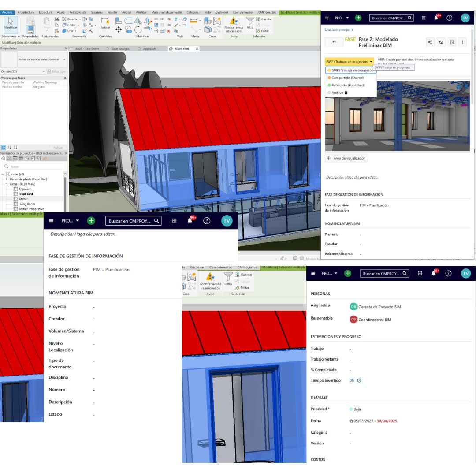476x476 pixels.
Task: Click the Establecer principal link
Action: click(338, 30)
